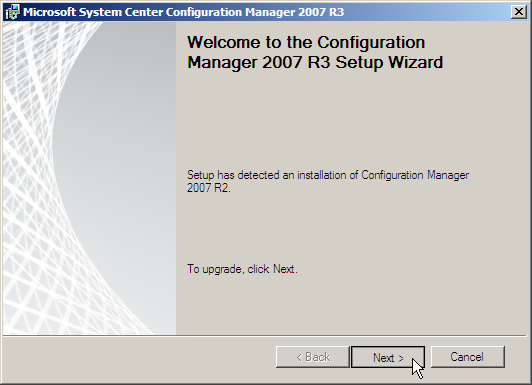Click the word 'Next' in the upgrade instruction
The image size is (532, 385).
click(x=284, y=269)
